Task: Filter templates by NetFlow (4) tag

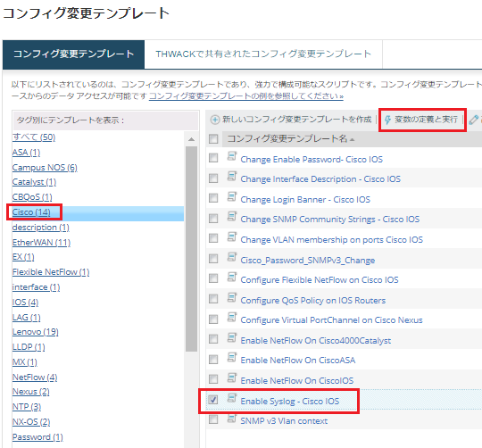Action: (35, 377)
